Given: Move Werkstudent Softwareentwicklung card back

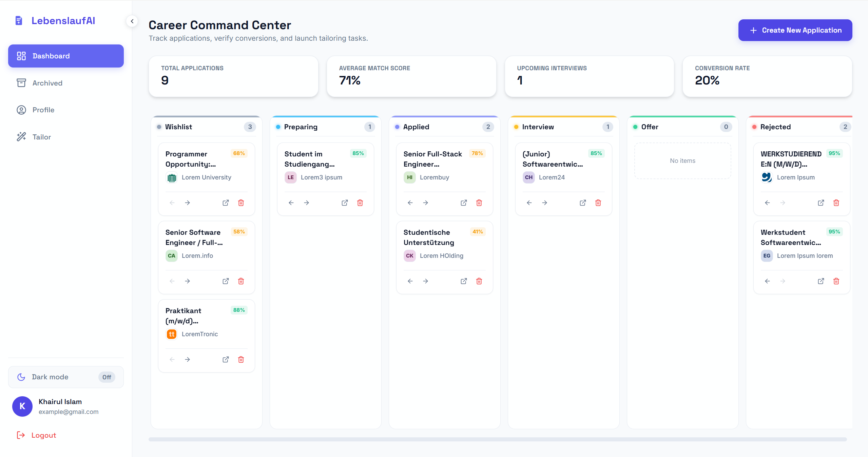Looking at the screenshot, I should [767, 281].
